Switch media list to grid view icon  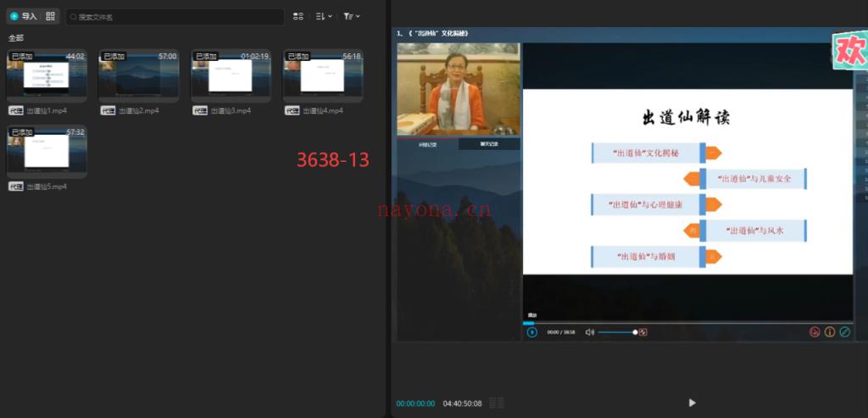click(x=298, y=16)
